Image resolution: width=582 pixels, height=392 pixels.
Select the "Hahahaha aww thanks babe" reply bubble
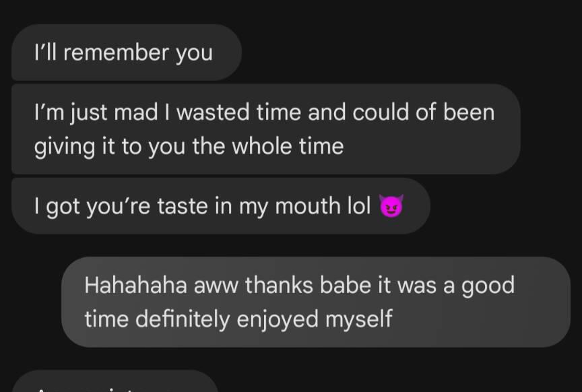click(315, 302)
